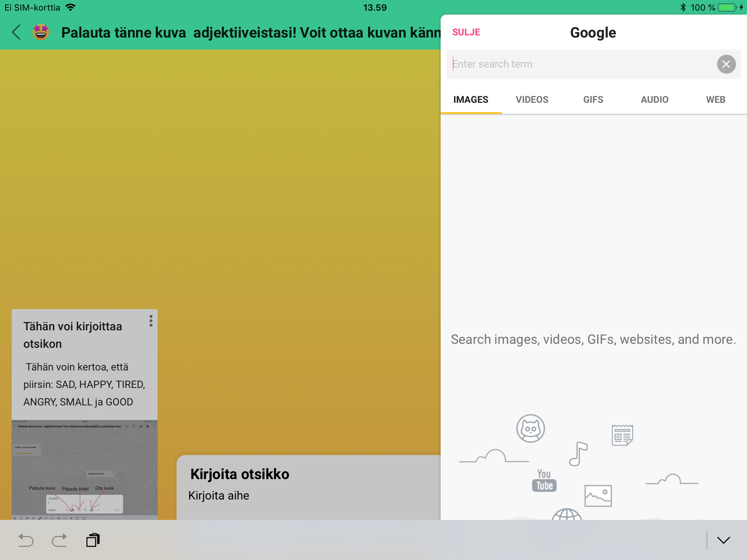Screen dimensions: 747x560
Task: Select the AUDIO tab
Action: point(654,100)
